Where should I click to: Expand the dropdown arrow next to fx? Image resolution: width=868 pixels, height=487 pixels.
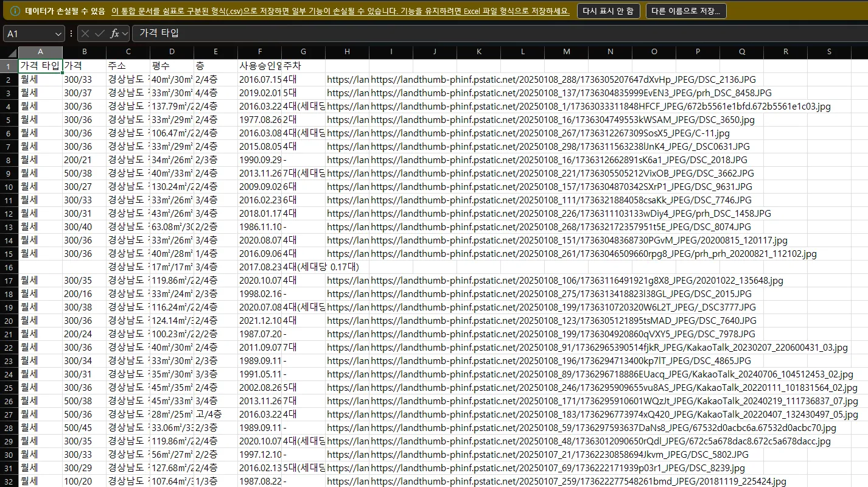coord(125,33)
